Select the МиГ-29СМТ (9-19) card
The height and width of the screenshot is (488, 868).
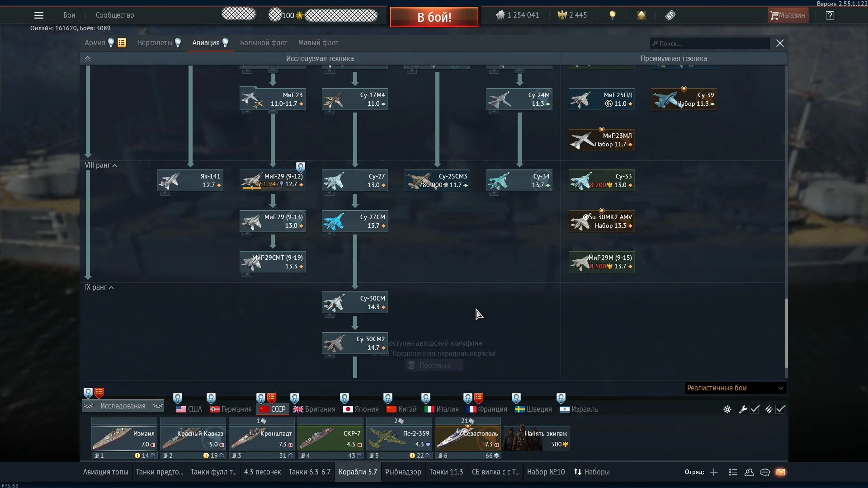pos(273,262)
